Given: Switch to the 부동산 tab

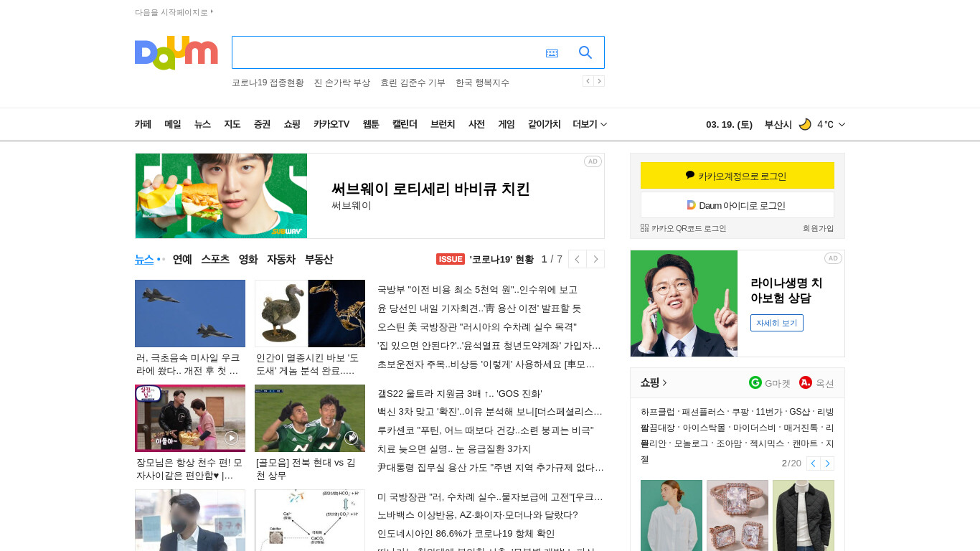Looking at the screenshot, I should click(x=319, y=259).
